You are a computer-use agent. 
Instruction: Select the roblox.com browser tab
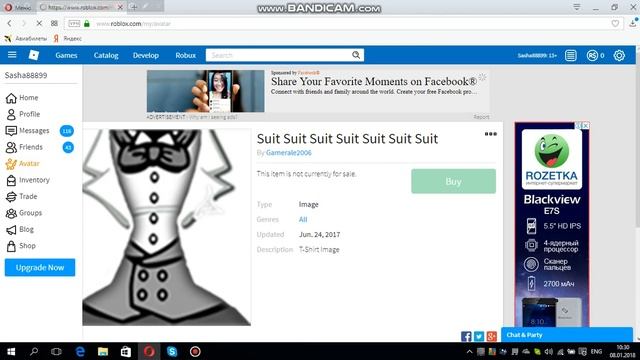[81, 7]
